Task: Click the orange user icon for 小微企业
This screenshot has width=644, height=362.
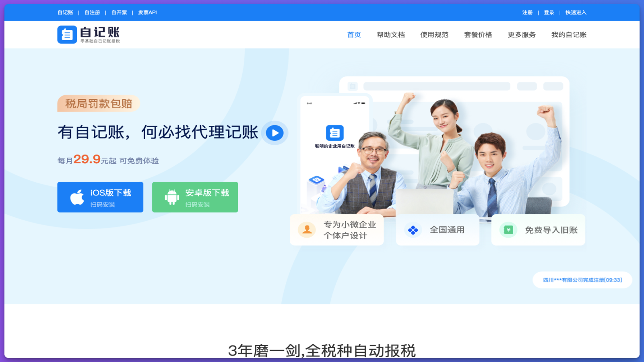Action: click(307, 230)
